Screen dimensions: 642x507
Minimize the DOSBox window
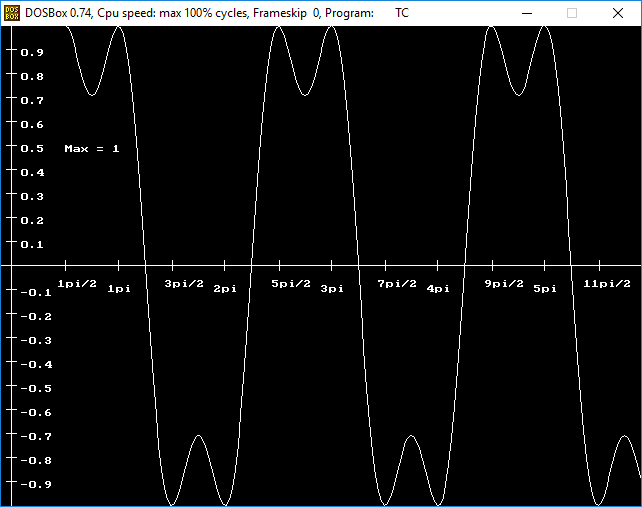tap(527, 13)
